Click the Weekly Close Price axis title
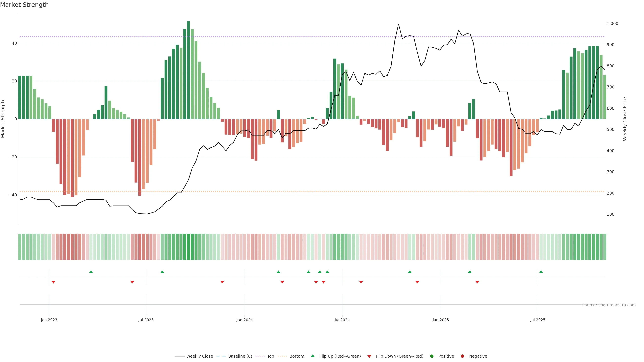Screen dimensions: 644x362 [625, 119]
